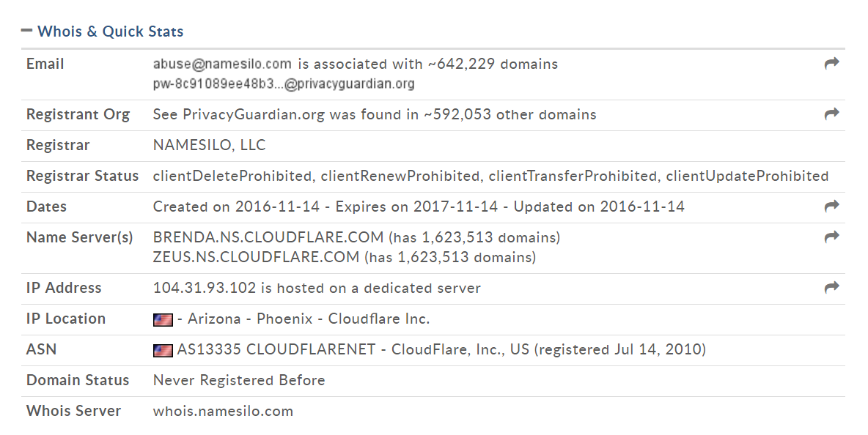The image size is (868, 435).
Task: Click IP address 104.31.93.102
Action: click(x=205, y=288)
